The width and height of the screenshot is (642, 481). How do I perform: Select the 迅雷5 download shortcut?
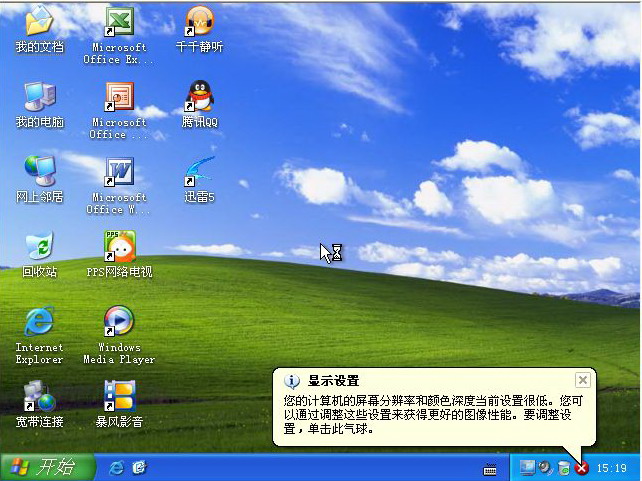199,180
